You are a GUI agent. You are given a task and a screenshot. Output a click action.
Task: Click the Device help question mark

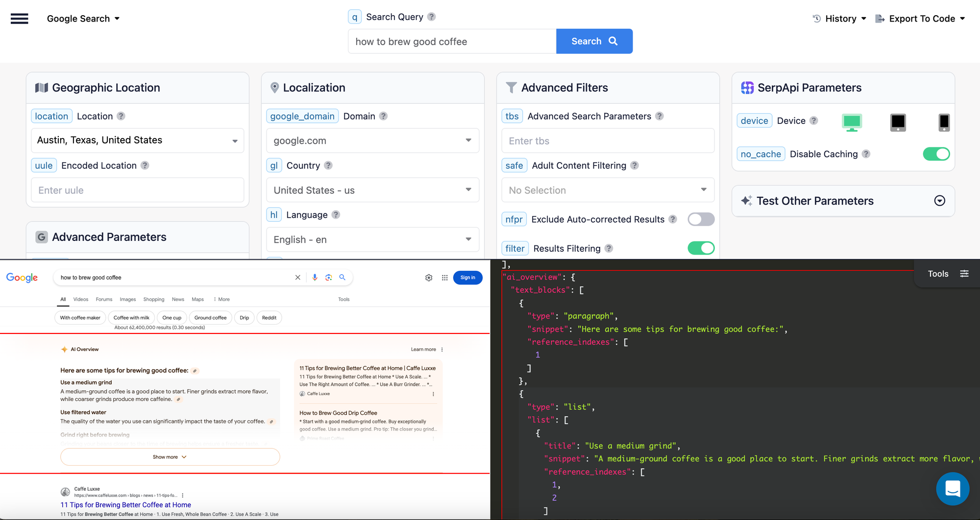pyautogui.click(x=814, y=120)
